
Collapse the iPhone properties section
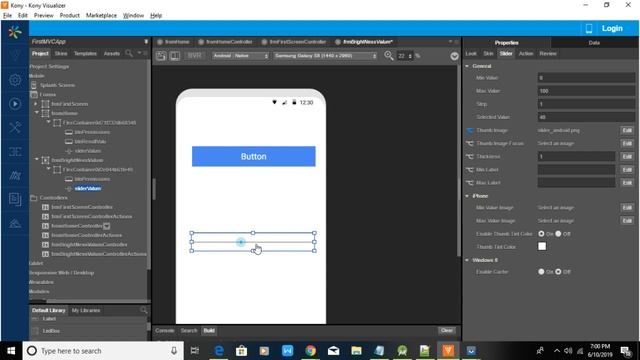(467, 196)
